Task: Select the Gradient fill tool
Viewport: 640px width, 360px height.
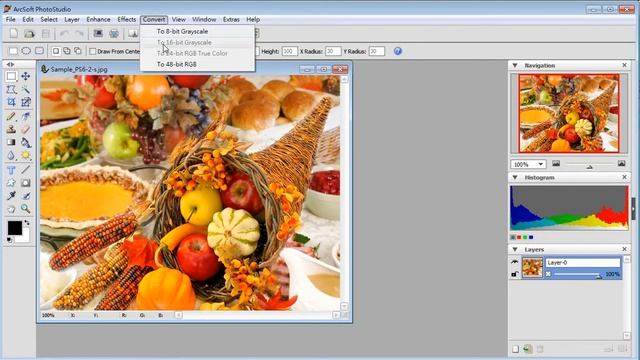Action: point(11,142)
